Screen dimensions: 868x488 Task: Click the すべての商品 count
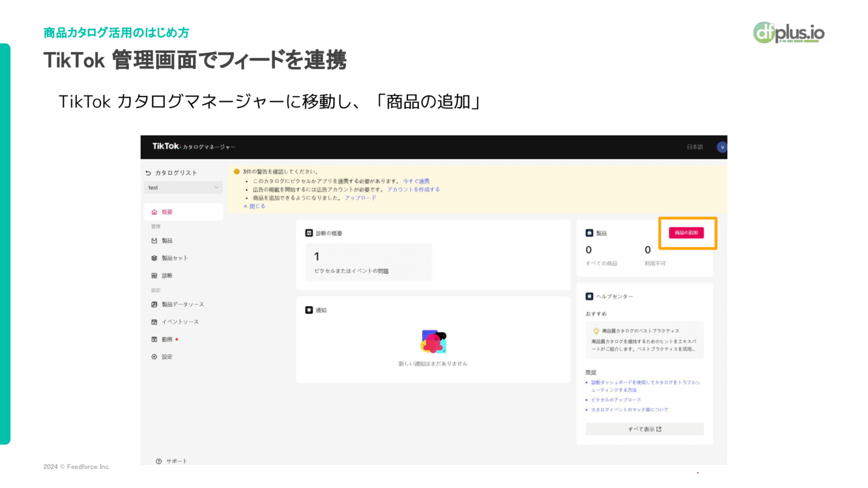coord(589,250)
